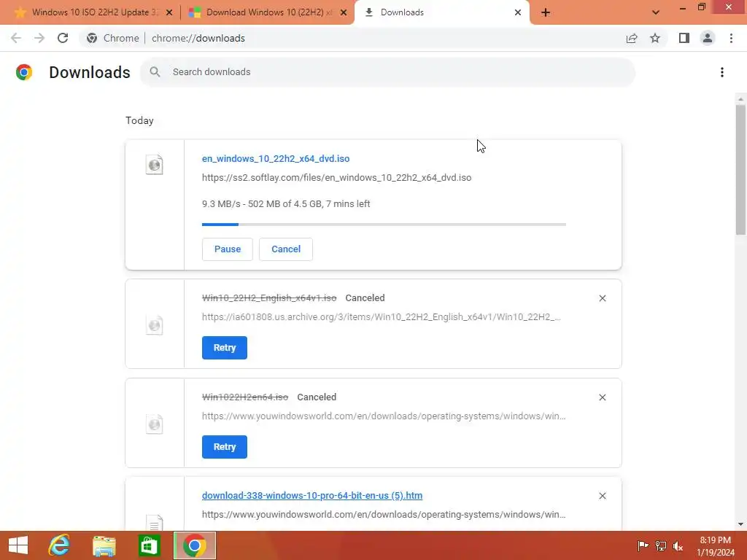Click the Canceled label of Win1022H2en64.iso

(317, 397)
